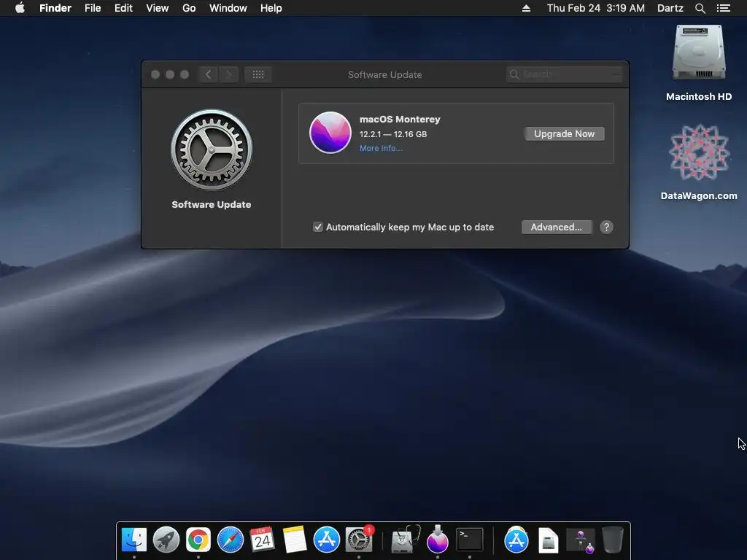Open the Dock stack beside Trash
Viewport: 747px width, 560px height.
coord(580,540)
